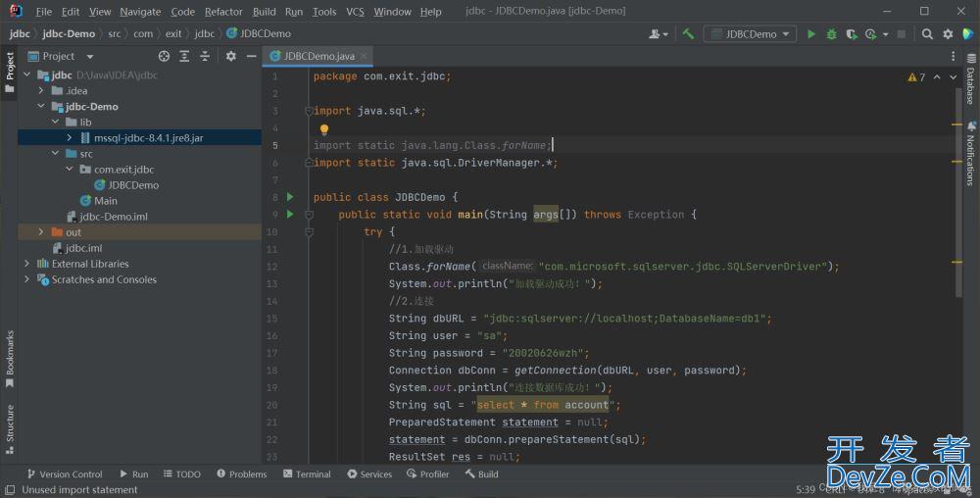Expand the out folder
Viewport: 980px width, 498px height.
click(41, 231)
